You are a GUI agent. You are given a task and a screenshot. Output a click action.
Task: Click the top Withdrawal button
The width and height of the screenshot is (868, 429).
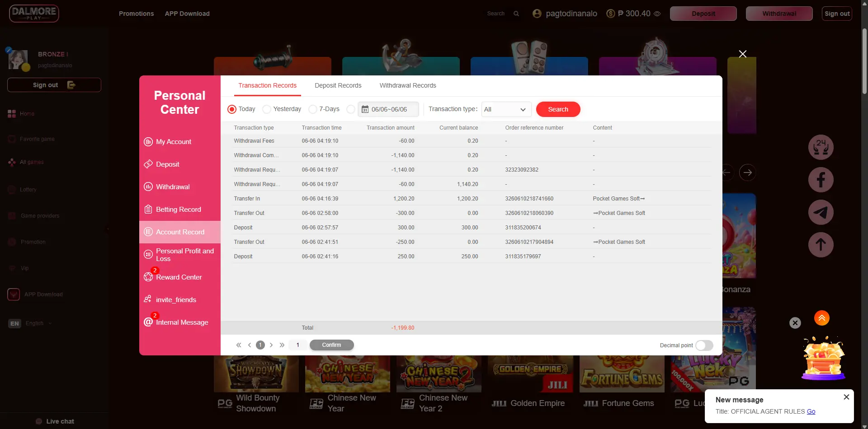coord(779,14)
